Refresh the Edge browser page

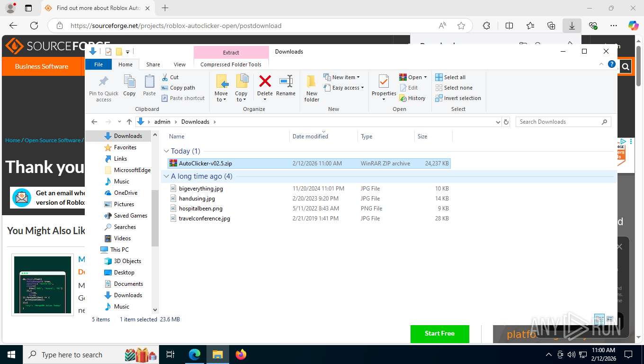pyautogui.click(x=34, y=26)
